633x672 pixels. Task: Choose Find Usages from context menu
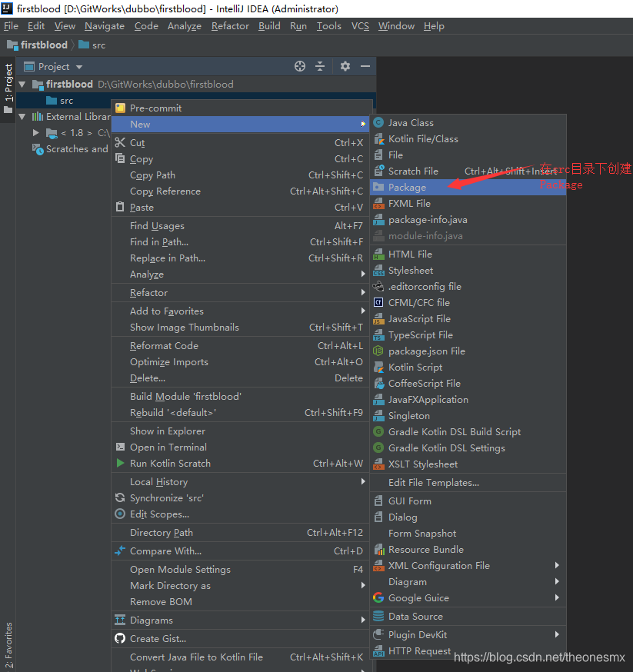coord(240,225)
